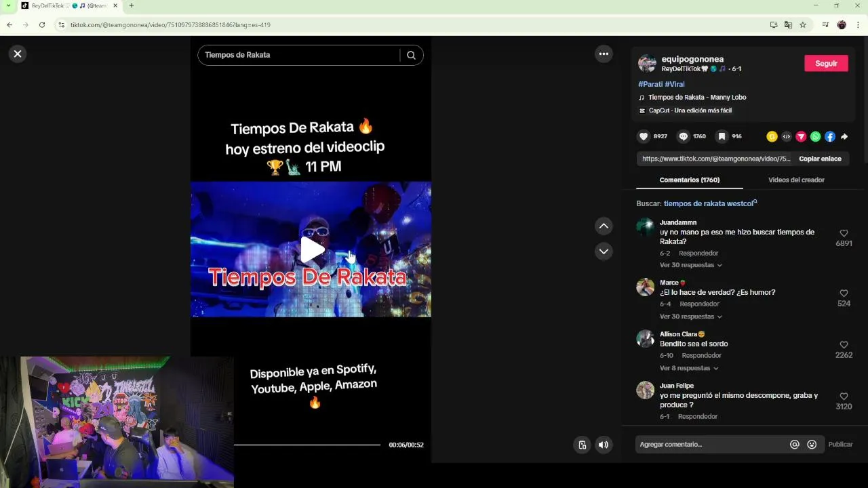Open comments via speech bubble icon

(684, 136)
